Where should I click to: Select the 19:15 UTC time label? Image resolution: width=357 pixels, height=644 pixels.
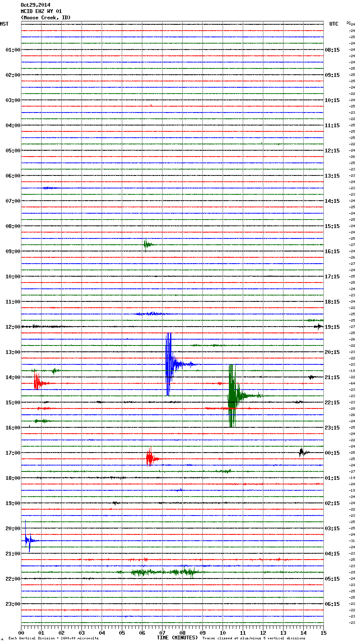[x=332, y=327]
